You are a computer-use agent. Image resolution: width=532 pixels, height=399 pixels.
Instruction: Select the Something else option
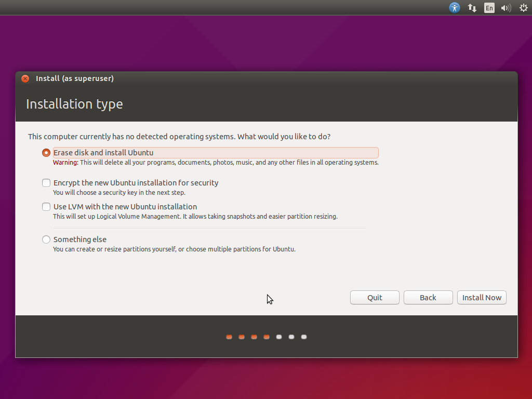(46, 240)
